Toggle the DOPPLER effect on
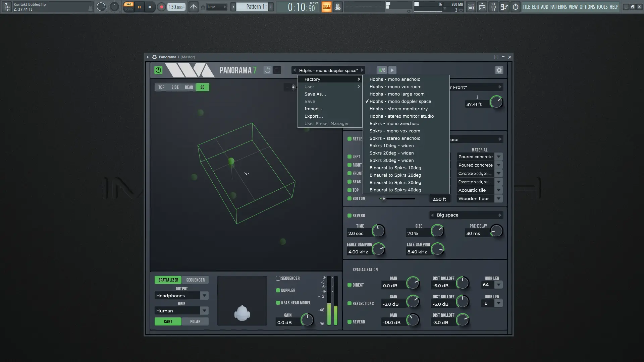Image resolution: width=644 pixels, height=362 pixels. tap(278, 290)
